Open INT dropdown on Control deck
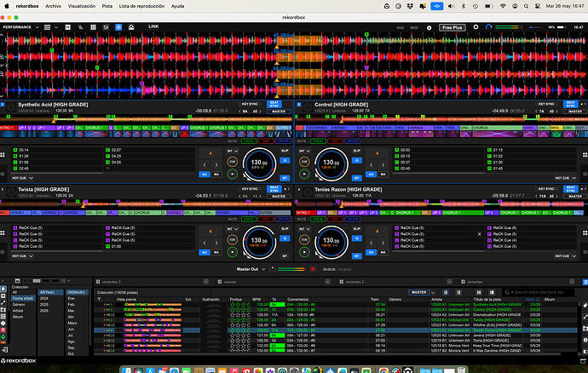 pyautogui.click(x=305, y=151)
